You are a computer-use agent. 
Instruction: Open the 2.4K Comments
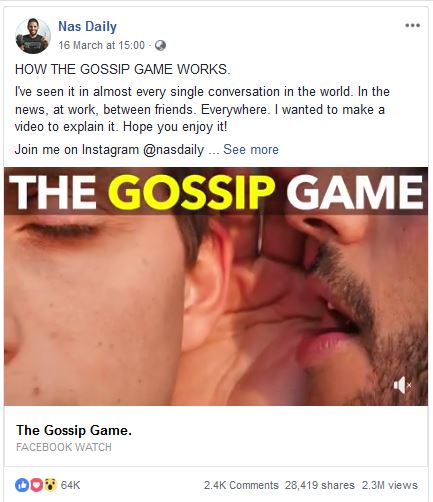point(241,485)
